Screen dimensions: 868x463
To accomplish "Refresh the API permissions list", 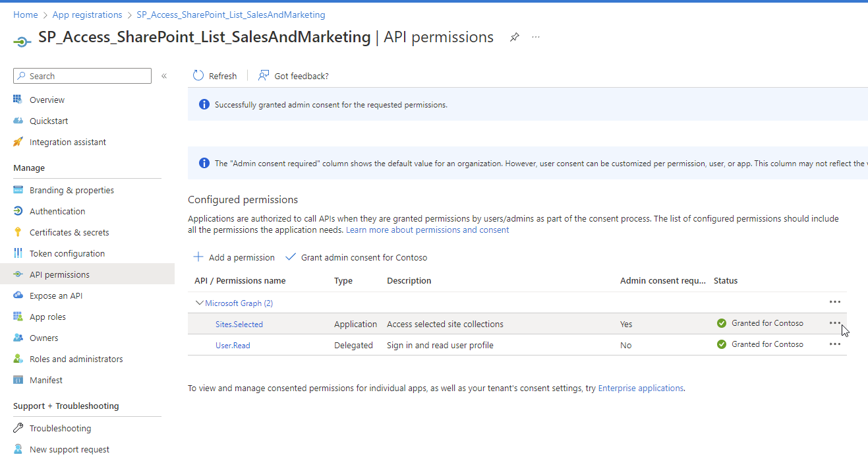I will (x=215, y=75).
